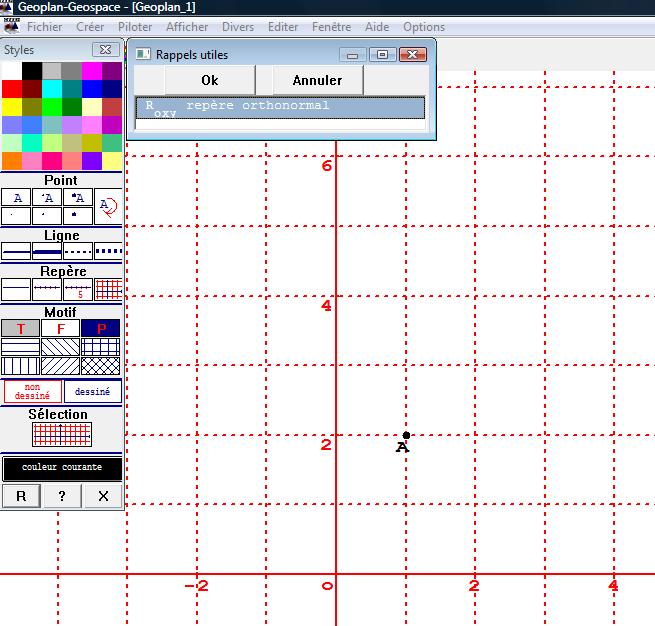The image size is (655, 626).
Task: Toggle the 'non dessiné' option
Action: click(32, 392)
